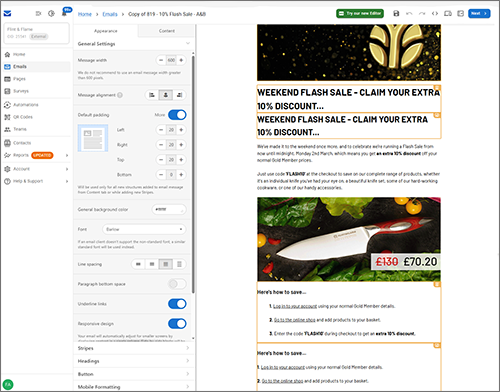Switch to the Content tab
This screenshot has height=392, width=500.
pyautogui.click(x=166, y=31)
